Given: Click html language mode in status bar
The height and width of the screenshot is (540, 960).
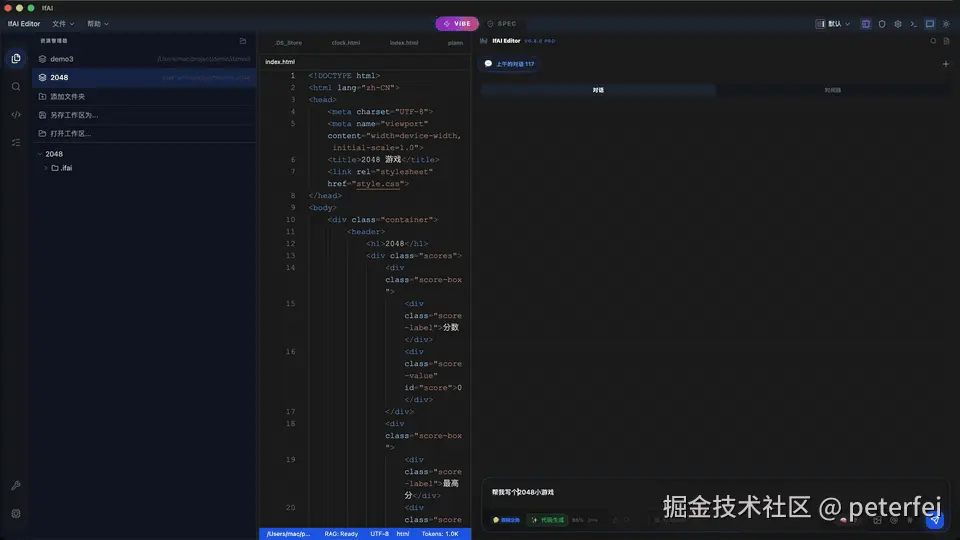Looking at the screenshot, I should [403, 534].
